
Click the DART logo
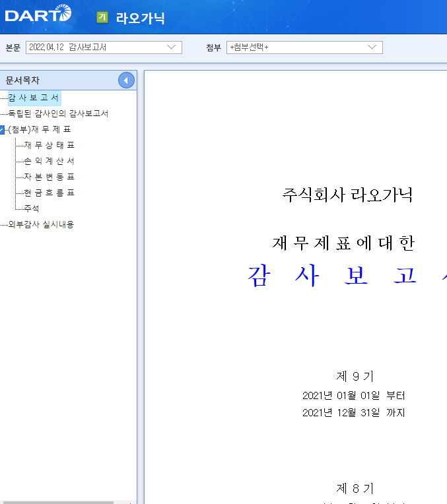[38, 13]
